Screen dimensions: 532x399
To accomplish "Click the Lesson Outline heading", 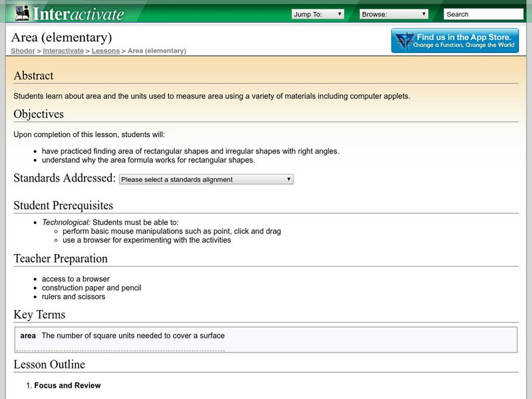I will tap(49, 364).
